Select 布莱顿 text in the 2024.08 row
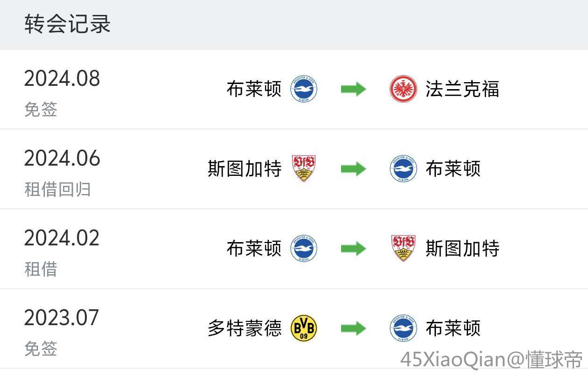Viewport: 588px width, 376px height. tap(254, 89)
